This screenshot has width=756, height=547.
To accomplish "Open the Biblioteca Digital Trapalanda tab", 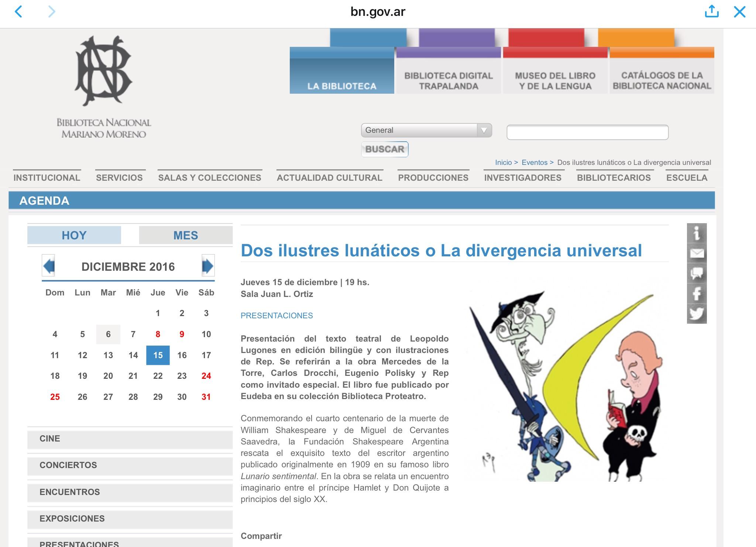I will [x=449, y=70].
